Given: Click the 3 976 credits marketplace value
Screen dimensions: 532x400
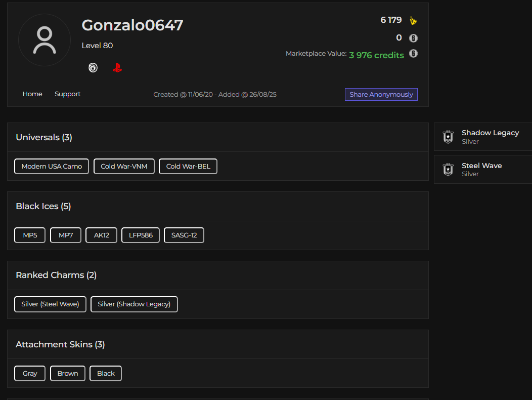Looking at the screenshot, I should pos(377,55).
